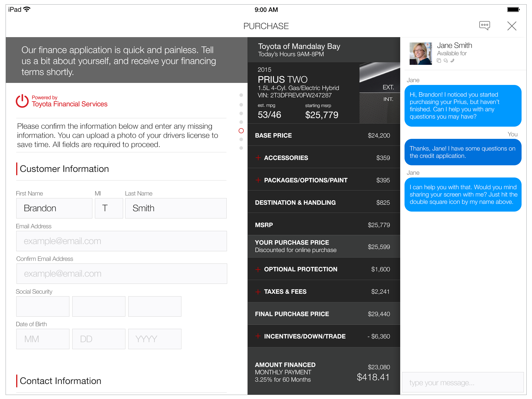Screen dimensions: 532x399
Task: Tap Jane's 'Hi, Brandon!' chat bubble
Action: [463, 106]
